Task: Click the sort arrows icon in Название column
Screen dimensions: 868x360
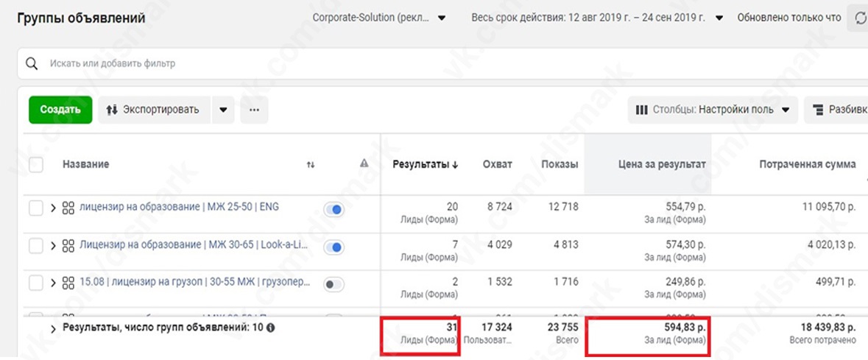Action: click(x=311, y=165)
